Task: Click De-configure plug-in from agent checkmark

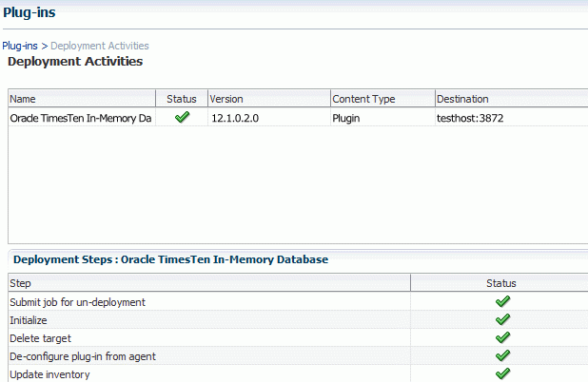Action: (502, 355)
